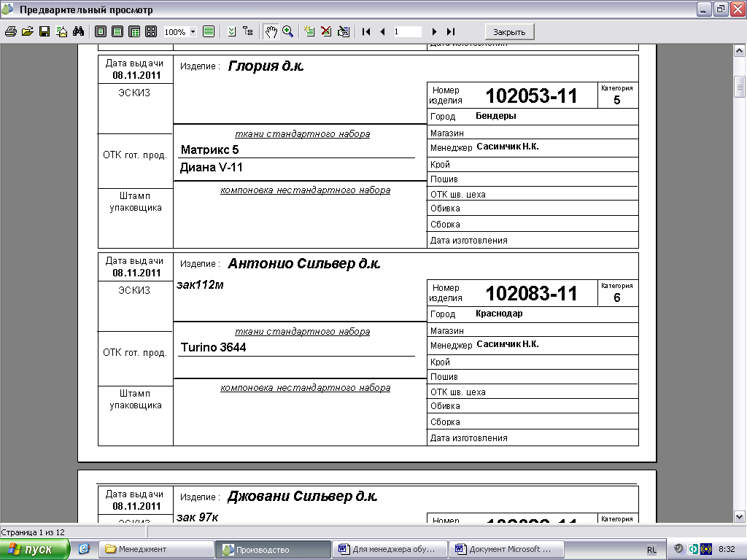The width and height of the screenshot is (747, 560).
Task: Click the edit page icon
Action: (x=344, y=31)
